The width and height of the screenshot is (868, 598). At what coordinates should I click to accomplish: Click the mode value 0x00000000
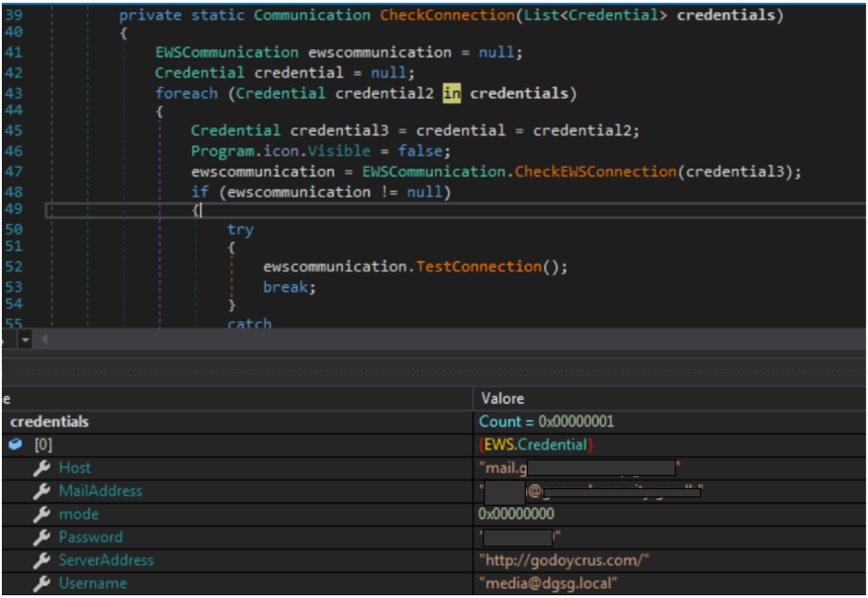[x=516, y=514]
